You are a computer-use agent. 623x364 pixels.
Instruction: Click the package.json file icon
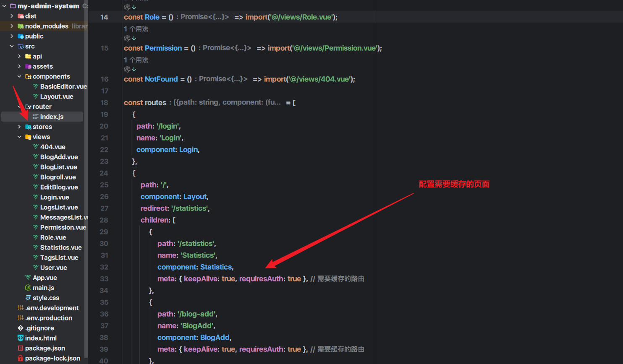click(21, 348)
